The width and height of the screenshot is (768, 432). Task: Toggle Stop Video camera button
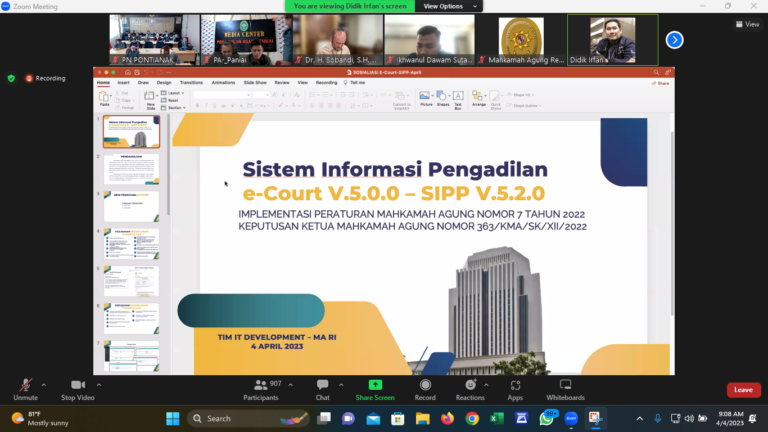(78, 387)
